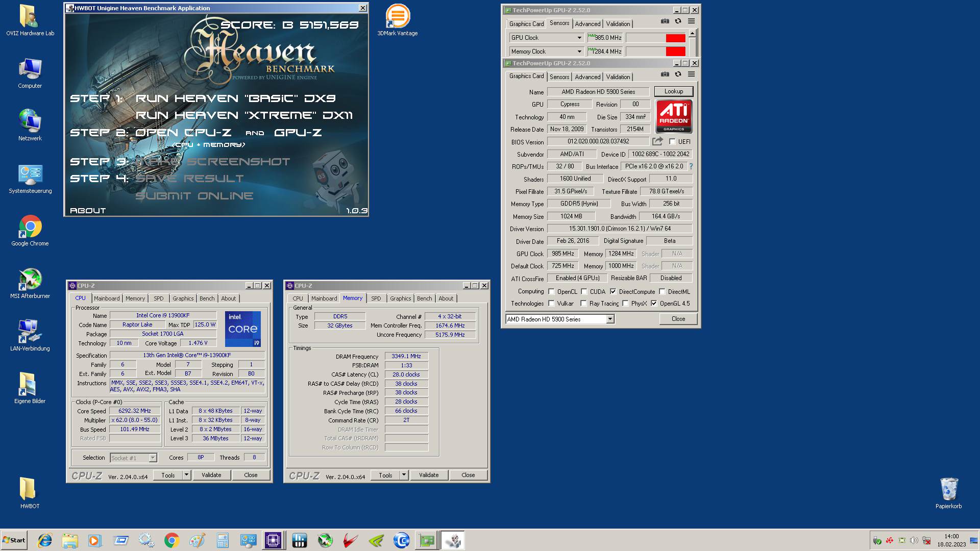This screenshot has width=980, height=551.
Task: Open the Netzwerk desktop icon
Action: tap(30, 126)
